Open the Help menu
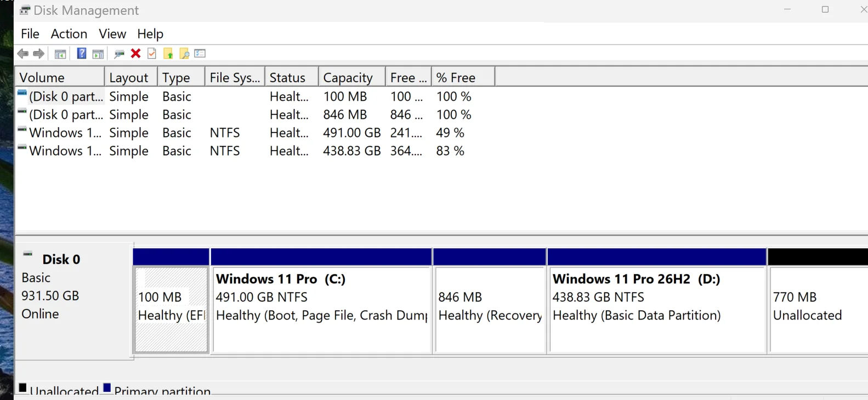Screen dimensions: 868x400 pos(150,34)
